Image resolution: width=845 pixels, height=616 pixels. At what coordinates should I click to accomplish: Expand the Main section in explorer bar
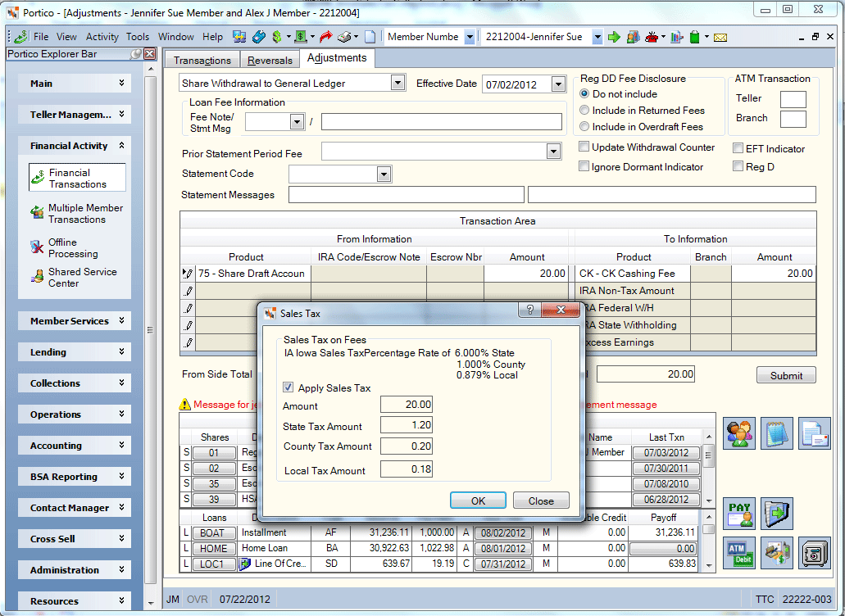click(75, 83)
